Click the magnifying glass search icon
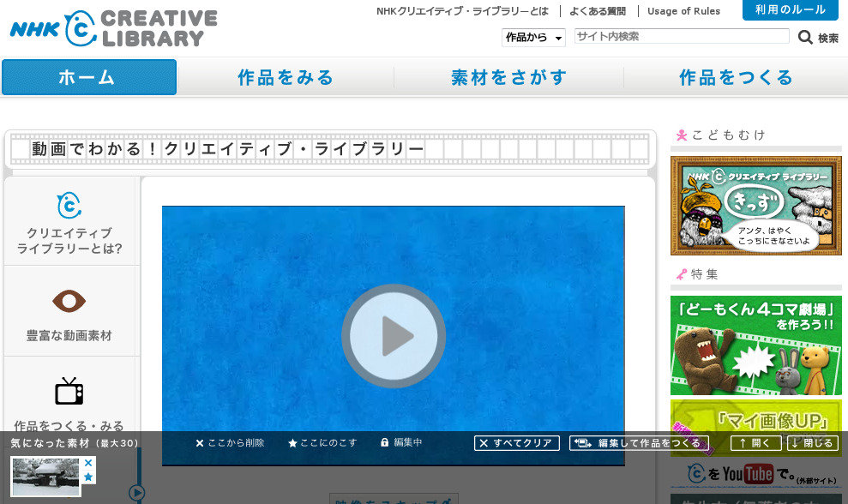The width and height of the screenshot is (848, 504). tap(805, 37)
